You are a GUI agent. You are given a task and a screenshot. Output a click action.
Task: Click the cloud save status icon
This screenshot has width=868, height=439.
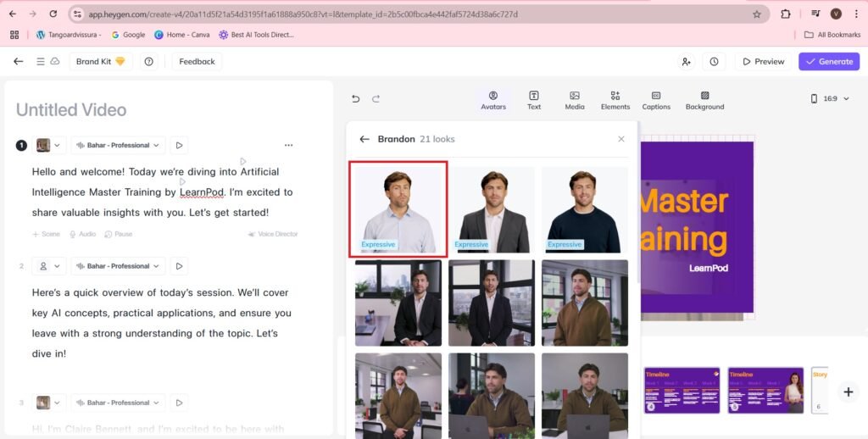click(55, 62)
